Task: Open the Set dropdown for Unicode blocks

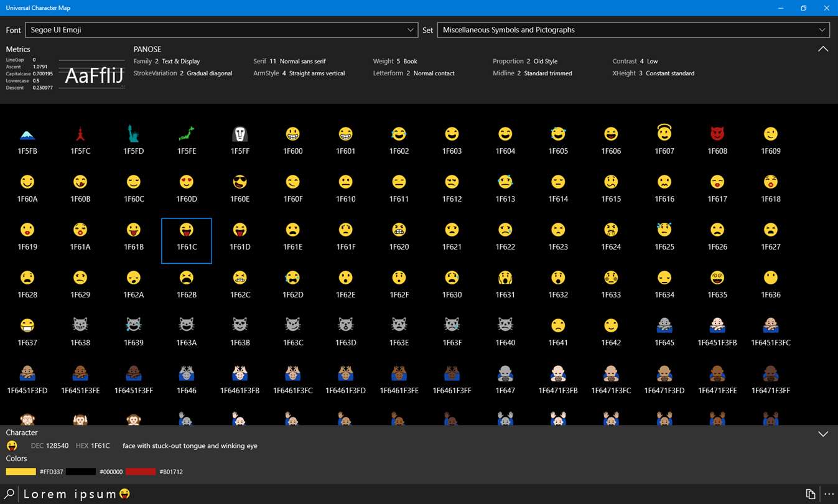Action: pos(633,30)
